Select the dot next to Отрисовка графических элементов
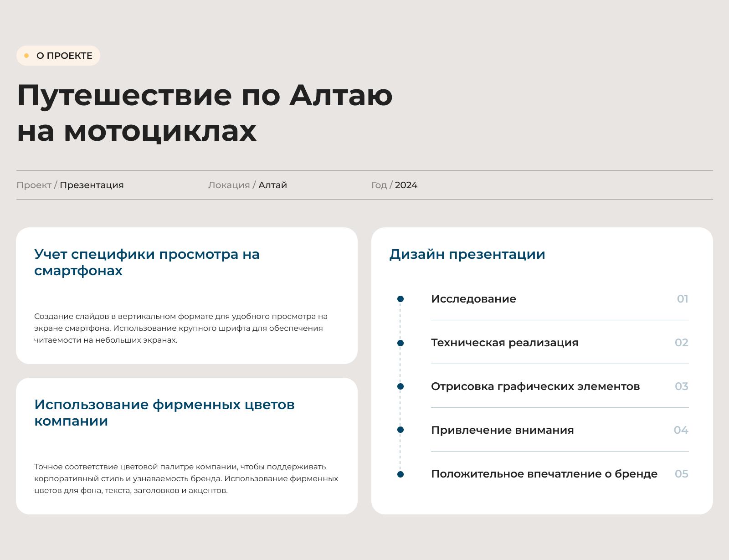 [x=400, y=386]
